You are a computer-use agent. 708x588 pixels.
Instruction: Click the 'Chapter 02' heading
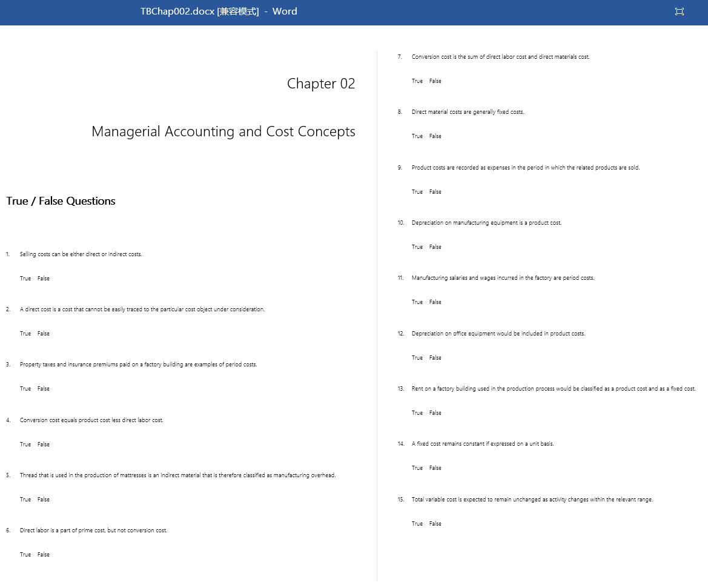pos(321,84)
